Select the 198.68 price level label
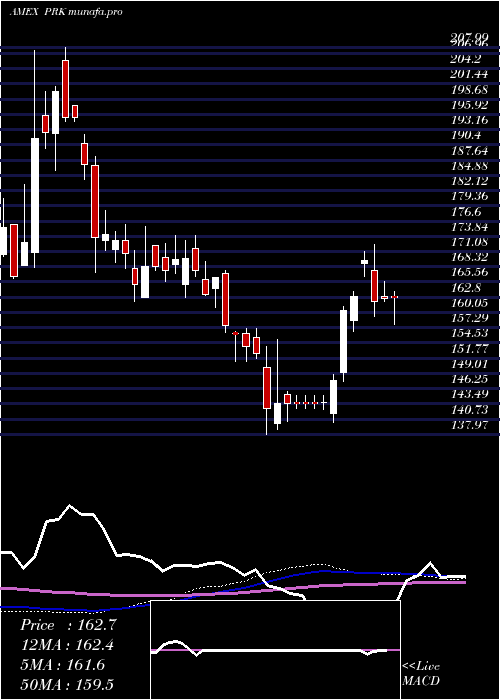The height and width of the screenshot is (700, 500). coord(468,89)
